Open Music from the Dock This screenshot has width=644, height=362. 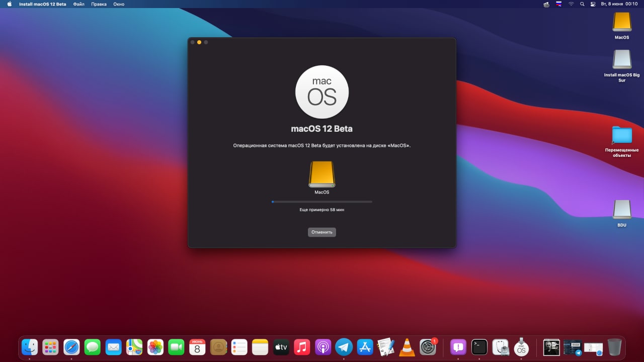click(x=302, y=347)
